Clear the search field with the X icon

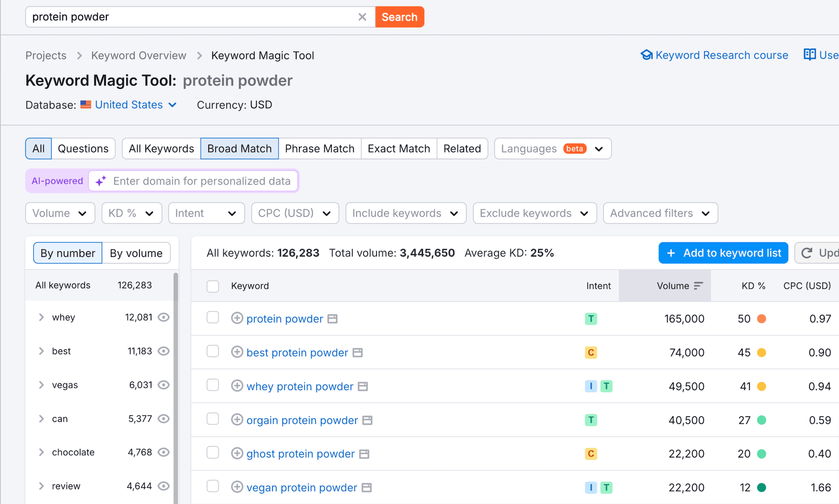363,17
